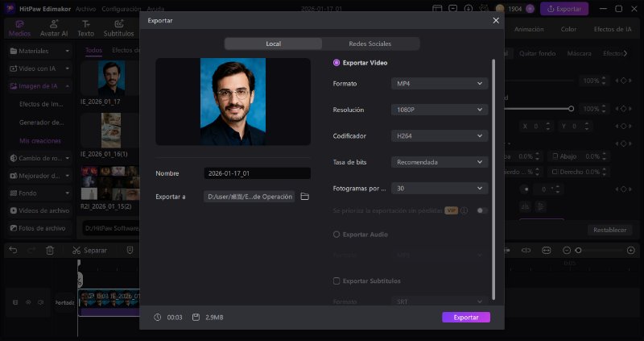This screenshot has width=644, height=341.
Task: Click the keyframe diamond beside Y position field
Action: (623, 127)
